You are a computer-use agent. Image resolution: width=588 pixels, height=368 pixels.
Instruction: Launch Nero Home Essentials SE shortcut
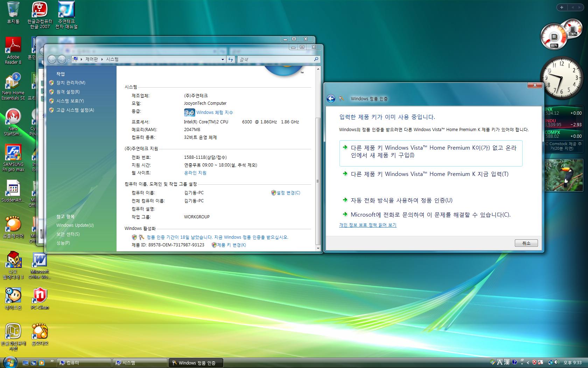(13, 86)
